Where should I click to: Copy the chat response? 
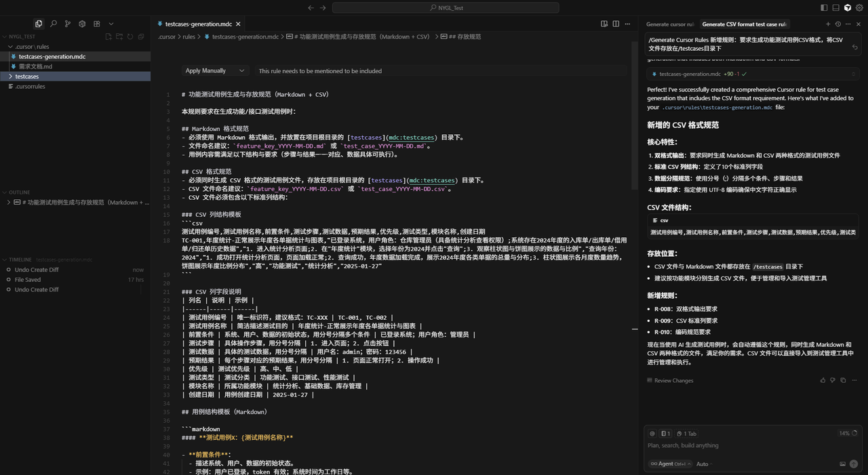coord(843,380)
